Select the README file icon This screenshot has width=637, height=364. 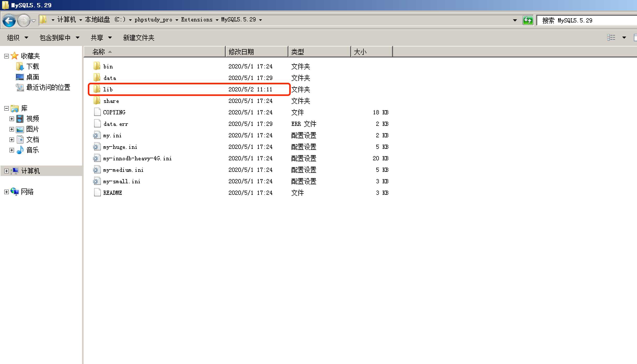[x=97, y=192]
